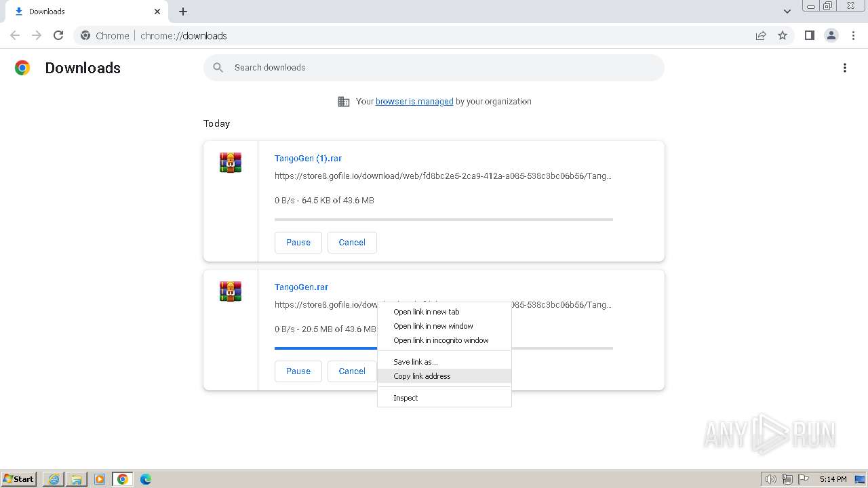Click the browser forward arrow
Screen dimensions: 868x488
click(x=37, y=35)
